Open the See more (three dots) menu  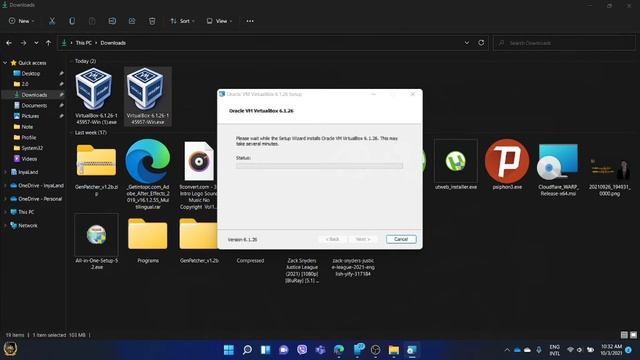(250, 21)
